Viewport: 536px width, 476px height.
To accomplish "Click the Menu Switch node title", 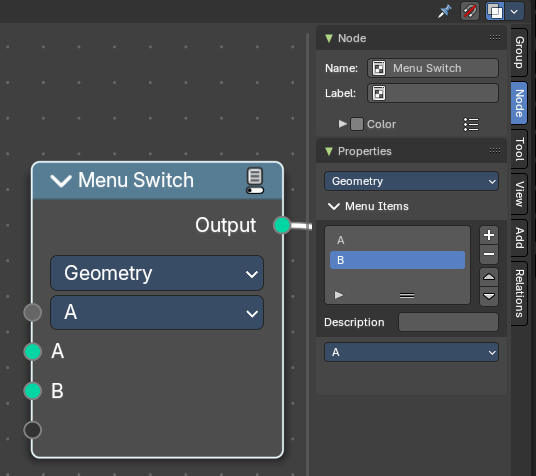I will 136,180.
